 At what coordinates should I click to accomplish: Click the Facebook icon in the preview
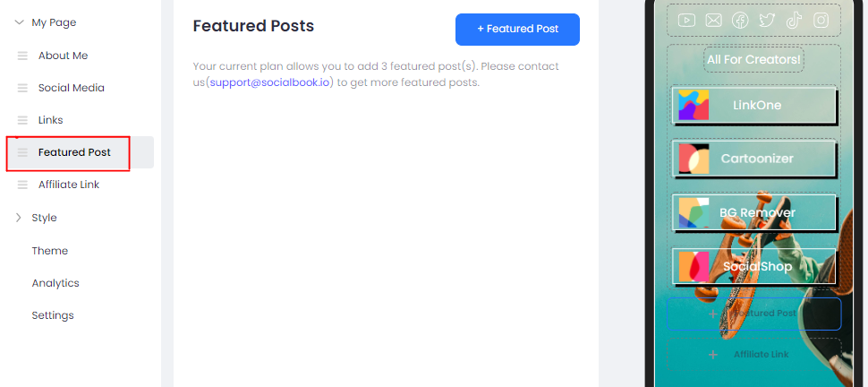(x=740, y=20)
